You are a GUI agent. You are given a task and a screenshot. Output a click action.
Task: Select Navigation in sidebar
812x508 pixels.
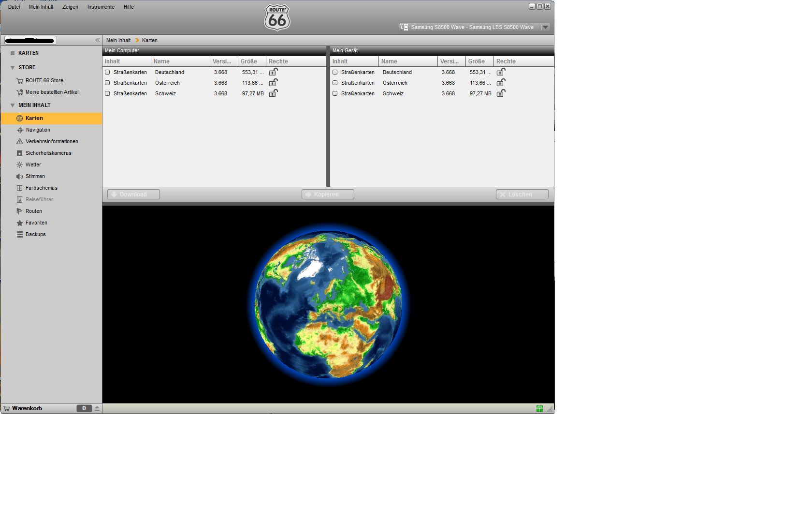tap(38, 130)
